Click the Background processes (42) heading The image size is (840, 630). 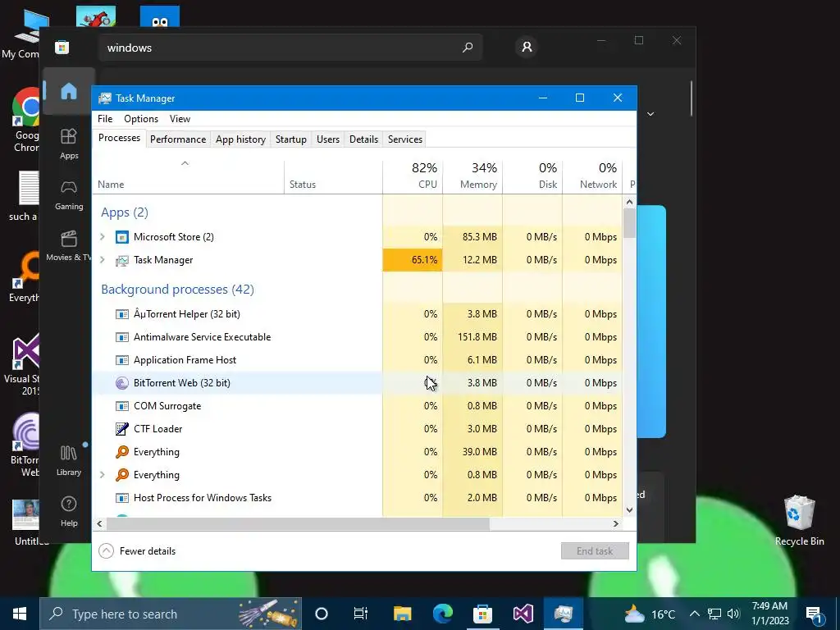coord(177,290)
